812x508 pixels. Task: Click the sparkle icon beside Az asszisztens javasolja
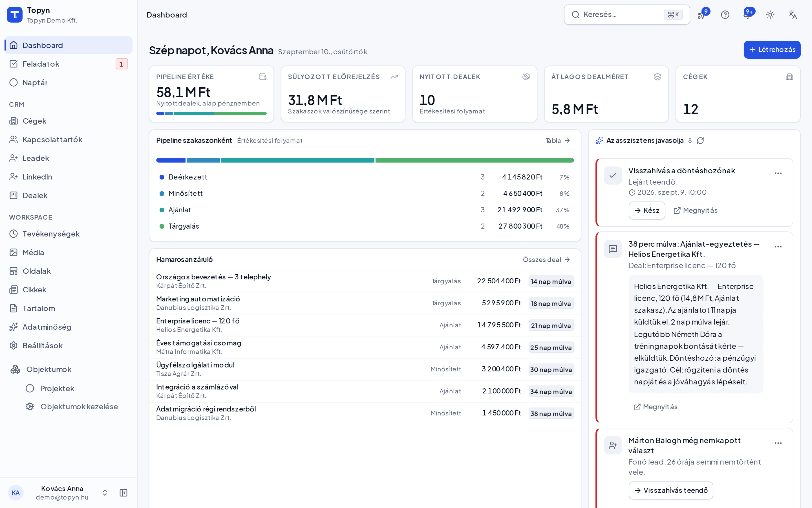[599, 141]
